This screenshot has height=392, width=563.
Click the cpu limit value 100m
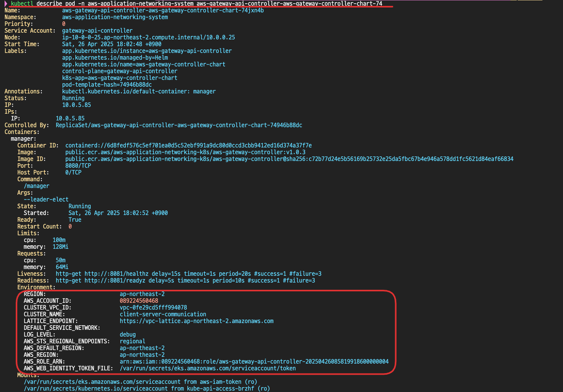59,240
